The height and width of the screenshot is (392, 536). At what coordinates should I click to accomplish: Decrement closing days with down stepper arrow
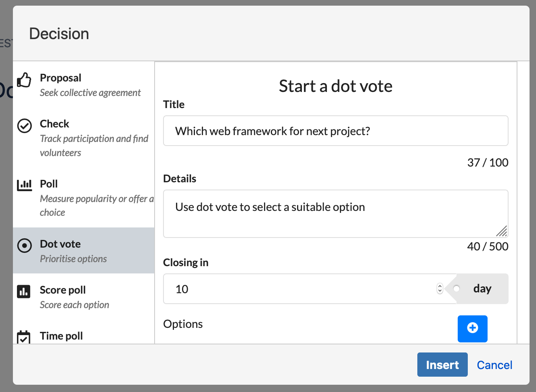(440, 291)
